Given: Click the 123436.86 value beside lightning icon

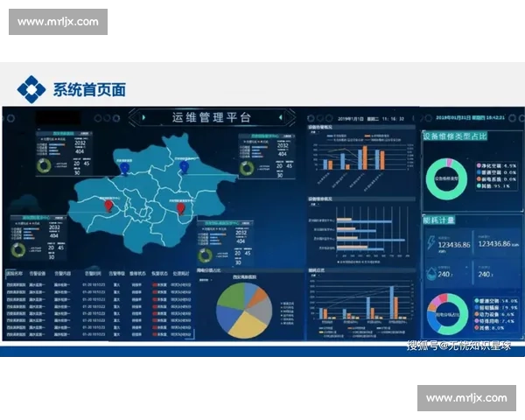Looking at the screenshot, I should [454, 245].
